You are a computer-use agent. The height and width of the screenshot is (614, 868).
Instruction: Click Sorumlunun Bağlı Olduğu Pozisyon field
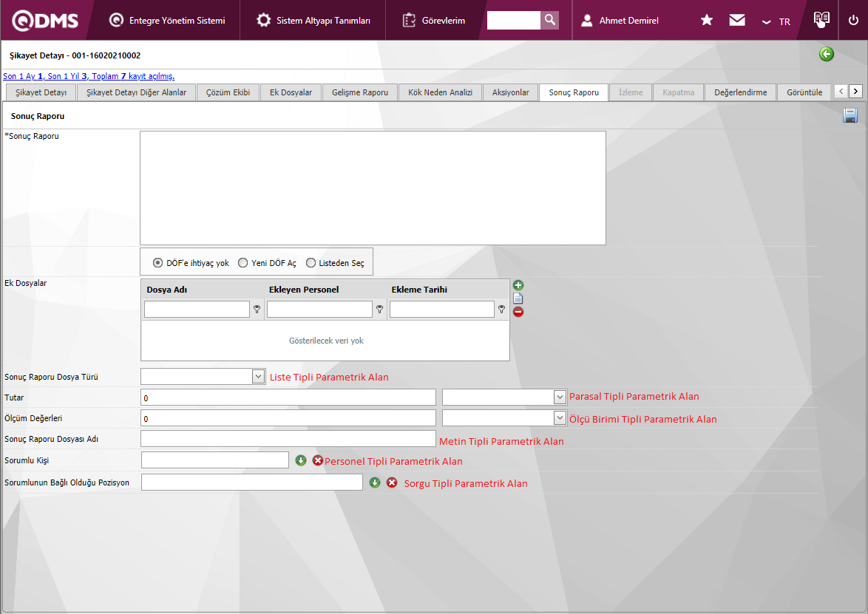(252, 482)
